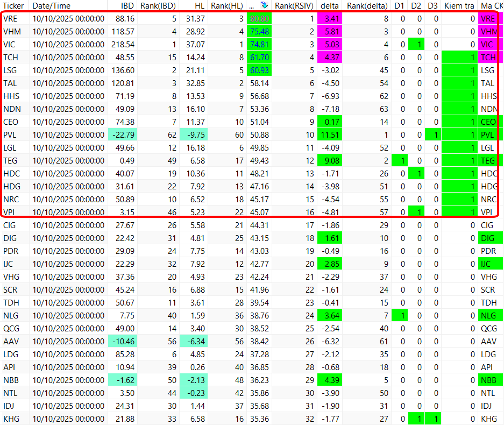
Task: Click magenta delta 3.41 in VRE row
Action: click(x=330, y=19)
